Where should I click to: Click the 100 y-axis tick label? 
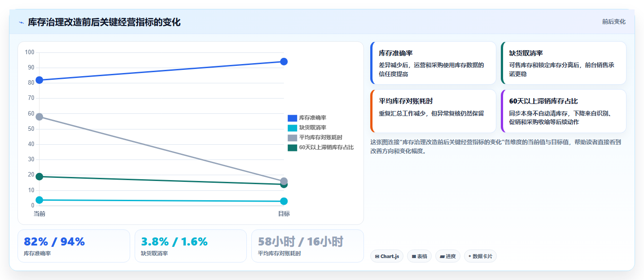point(30,52)
